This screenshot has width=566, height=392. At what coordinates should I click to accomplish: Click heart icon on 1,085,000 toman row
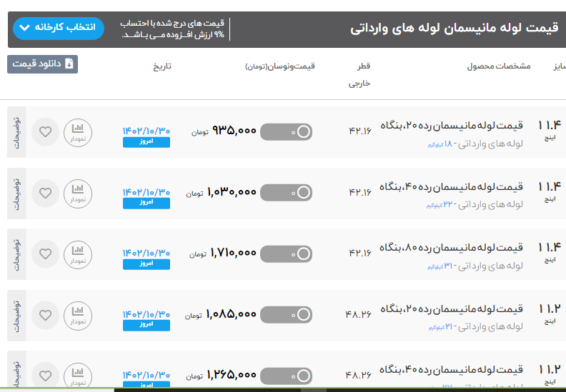tap(45, 314)
